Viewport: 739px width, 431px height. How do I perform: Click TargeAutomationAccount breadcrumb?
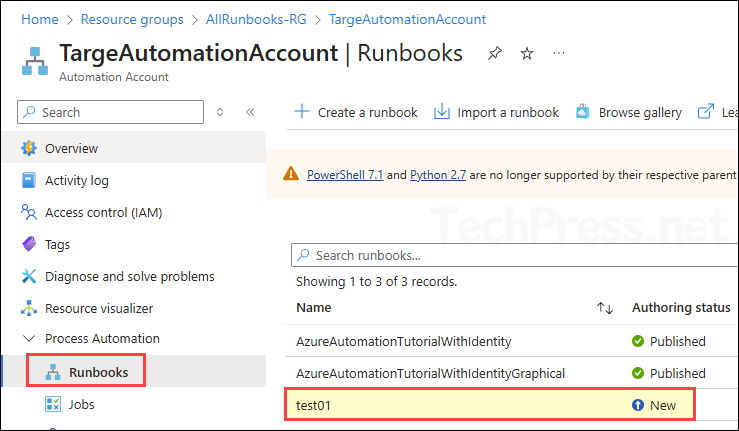407,19
